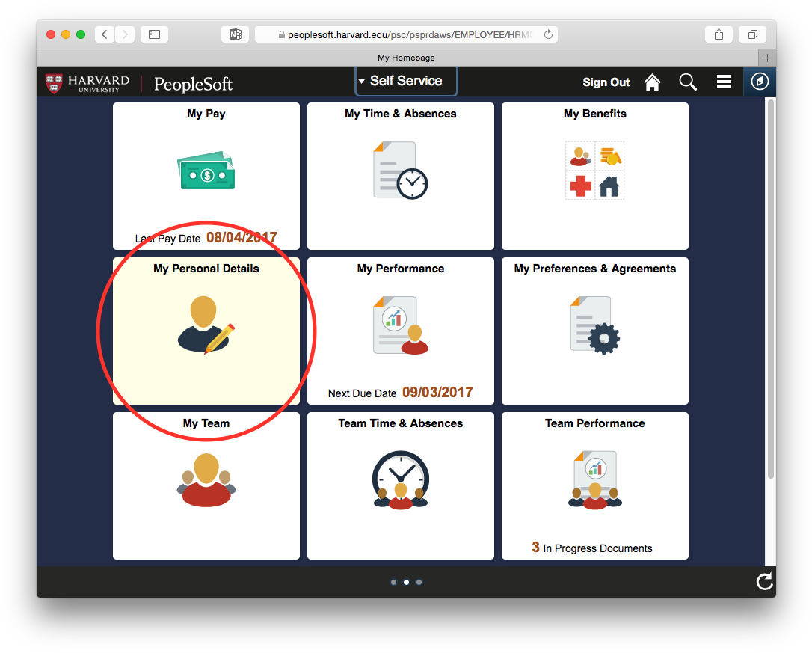
Task: Show all tabs via tab overview icon
Action: (752, 34)
